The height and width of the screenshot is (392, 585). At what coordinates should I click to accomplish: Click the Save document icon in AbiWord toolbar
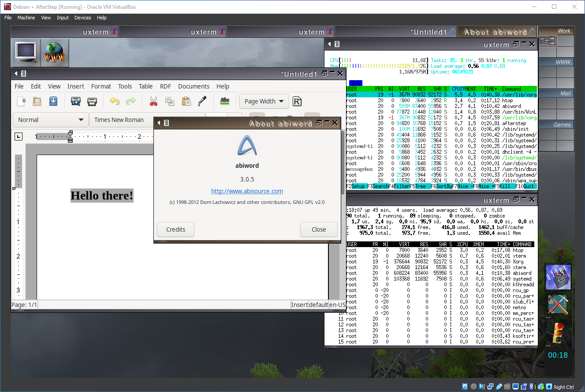point(53,101)
